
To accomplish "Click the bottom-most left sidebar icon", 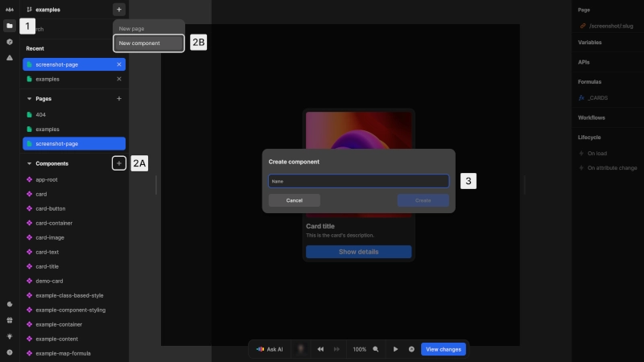I will 10,352.
